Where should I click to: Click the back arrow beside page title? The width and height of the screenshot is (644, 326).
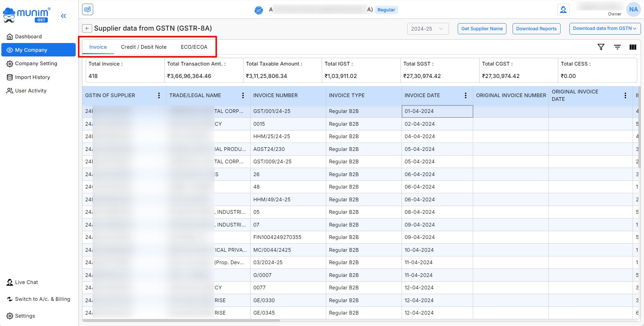coord(87,29)
